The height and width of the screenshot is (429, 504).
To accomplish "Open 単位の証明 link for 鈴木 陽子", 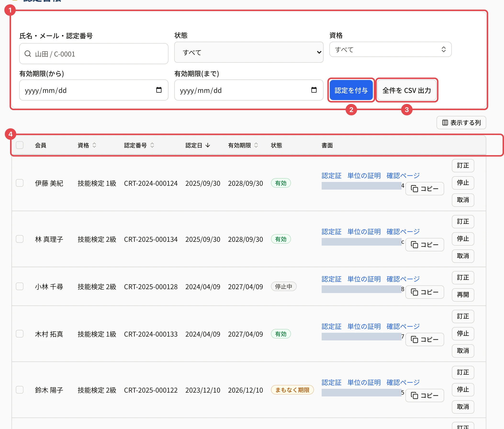I will pos(364,383).
